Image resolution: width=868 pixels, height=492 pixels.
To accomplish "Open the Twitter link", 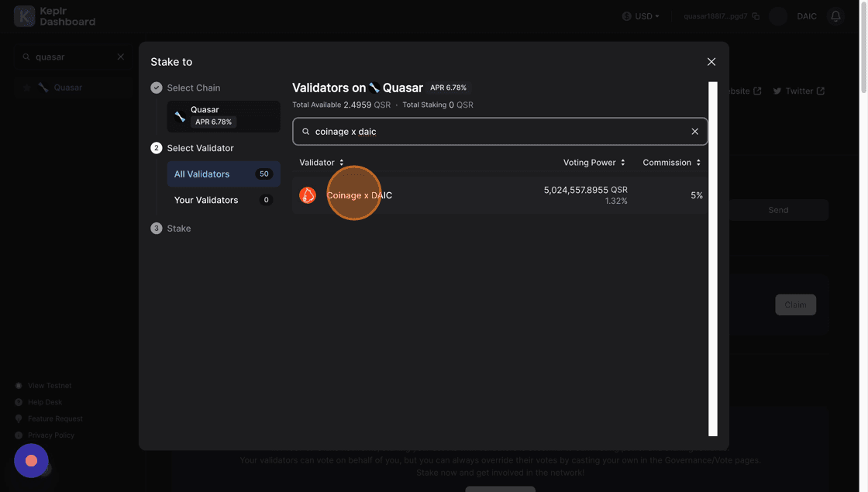I will (798, 91).
